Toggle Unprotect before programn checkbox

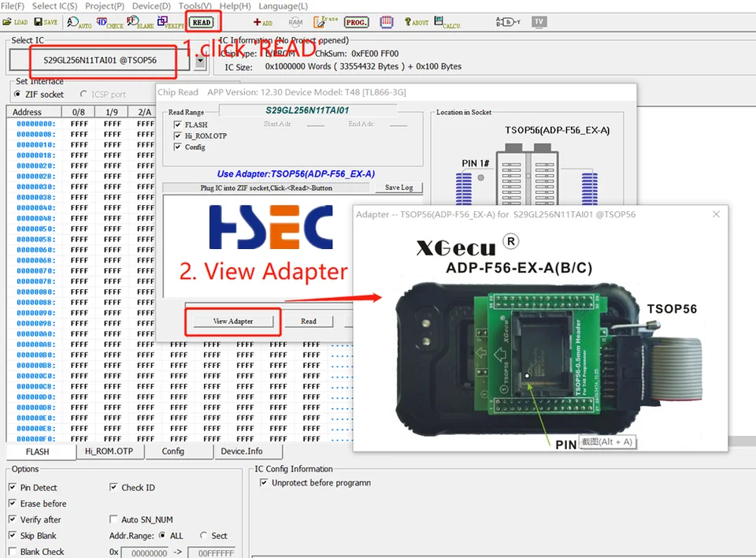[264, 482]
